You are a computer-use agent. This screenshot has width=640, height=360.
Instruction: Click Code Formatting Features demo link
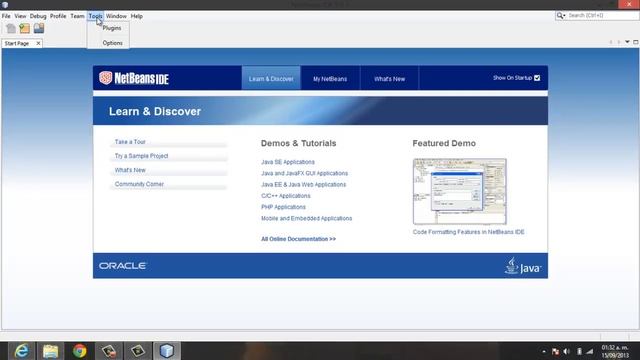(x=469, y=232)
